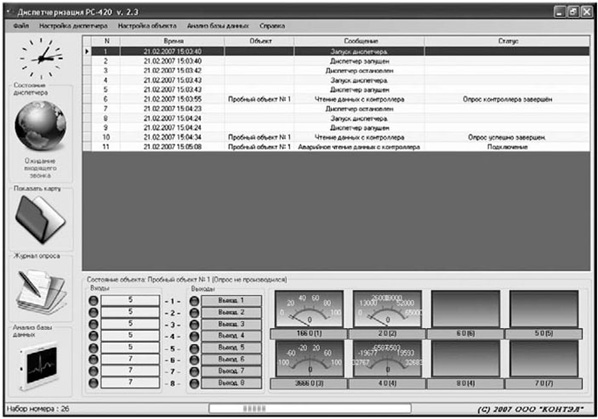Screen dimensions: 598x419
Task: Open the Настройка объекта menu
Action: [147, 26]
